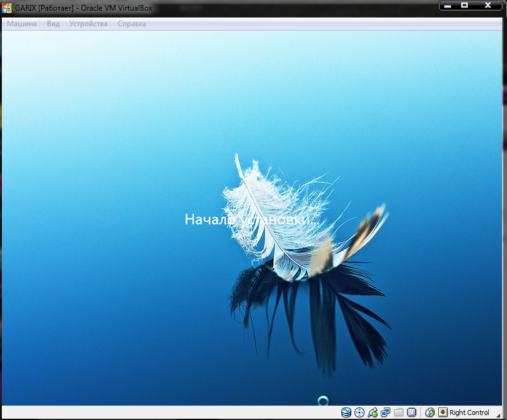Maximize the GARIX VirtualBox window
507x420 pixels.
(x=464, y=6)
